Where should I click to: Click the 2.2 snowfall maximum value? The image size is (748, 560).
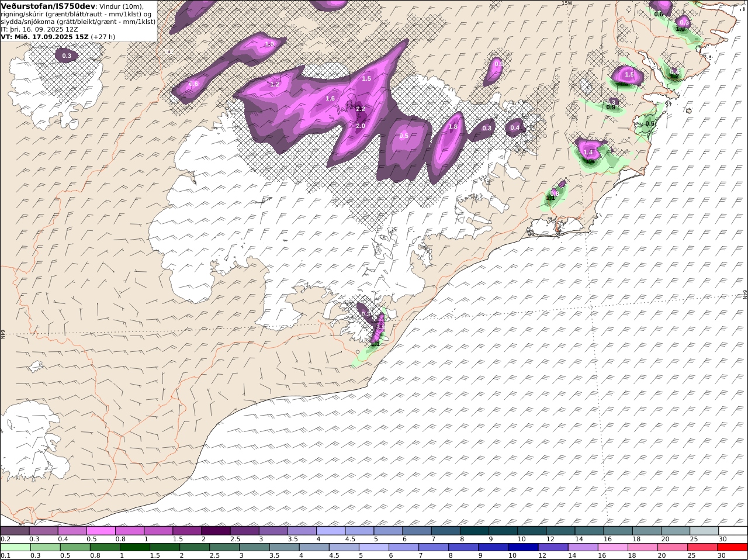[x=361, y=109]
